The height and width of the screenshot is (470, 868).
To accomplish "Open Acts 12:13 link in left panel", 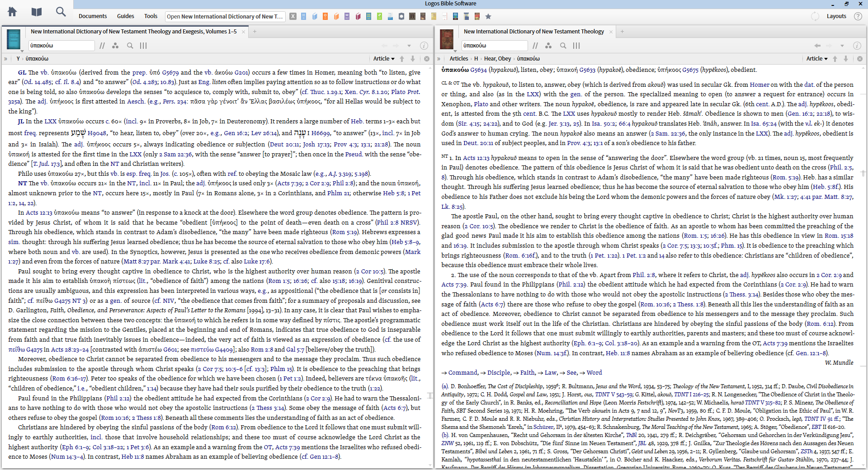I will pyautogui.click(x=39, y=213).
